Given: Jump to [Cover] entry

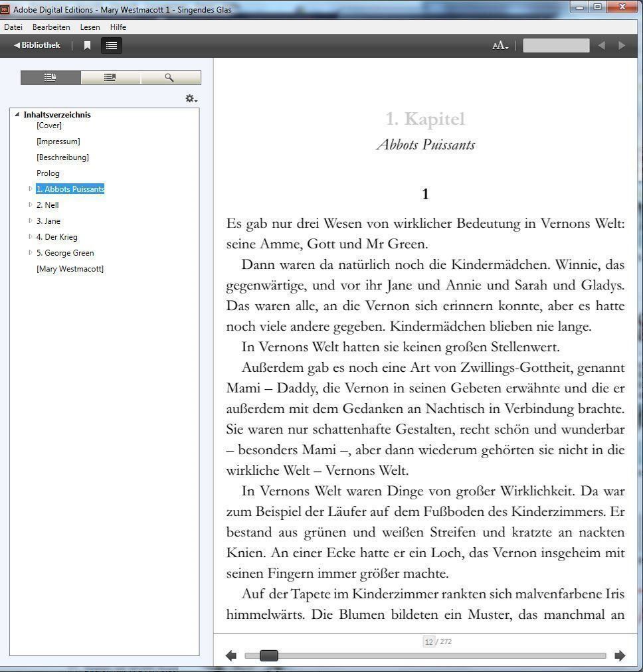Looking at the screenshot, I should 49,126.
